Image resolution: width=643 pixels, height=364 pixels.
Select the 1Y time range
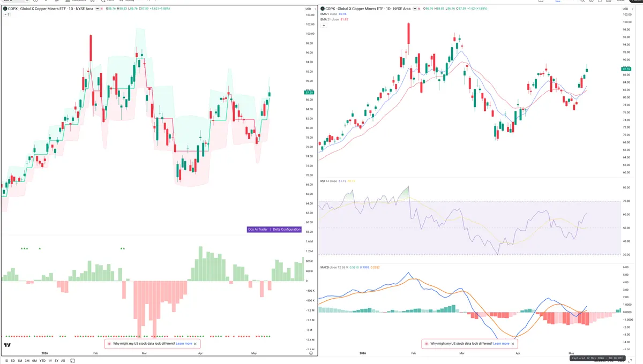pyautogui.click(x=50, y=361)
